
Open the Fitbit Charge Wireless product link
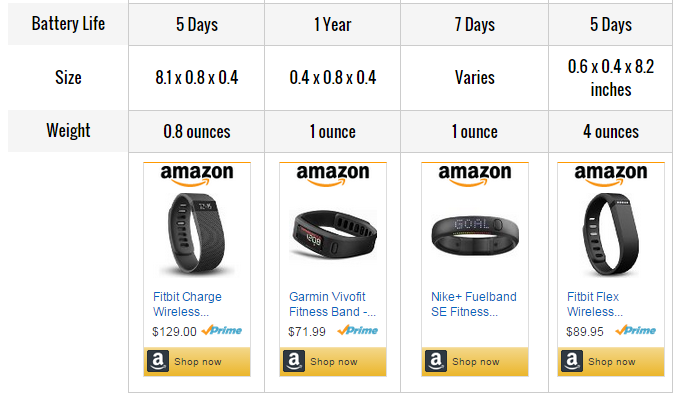pos(187,304)
